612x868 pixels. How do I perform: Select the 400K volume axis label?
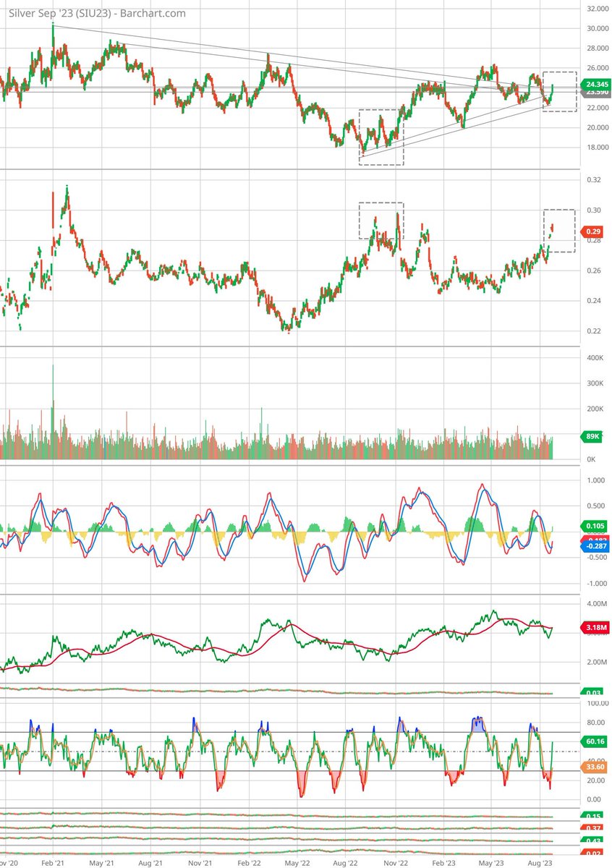pyautogui.click(x=595, y=359)
